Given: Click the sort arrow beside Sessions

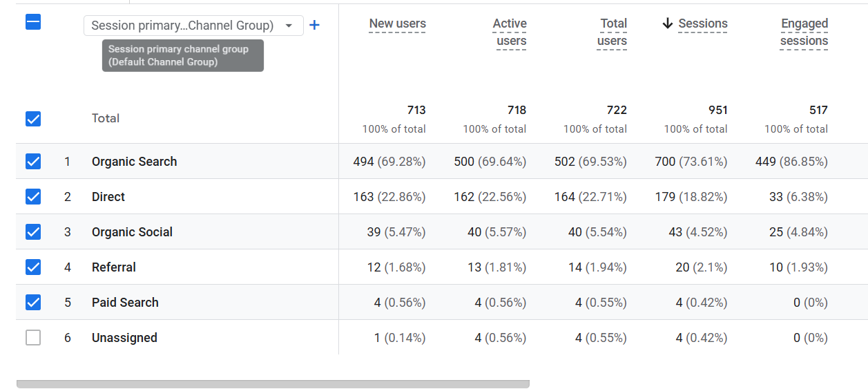Looking at the screenshot, I should click(x=667, y=23).
